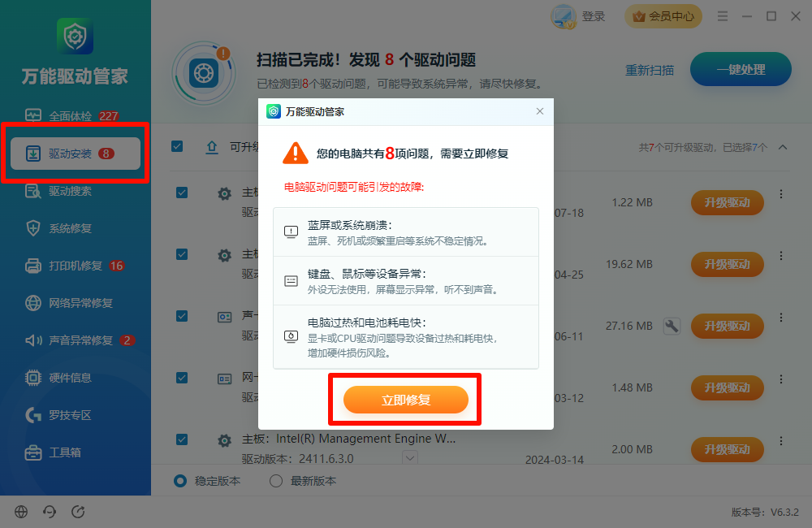Uncheck the checkbox for the 27.16 MB driver row
The width and height of the screenshot is (812, 528).
pos(182,316)
